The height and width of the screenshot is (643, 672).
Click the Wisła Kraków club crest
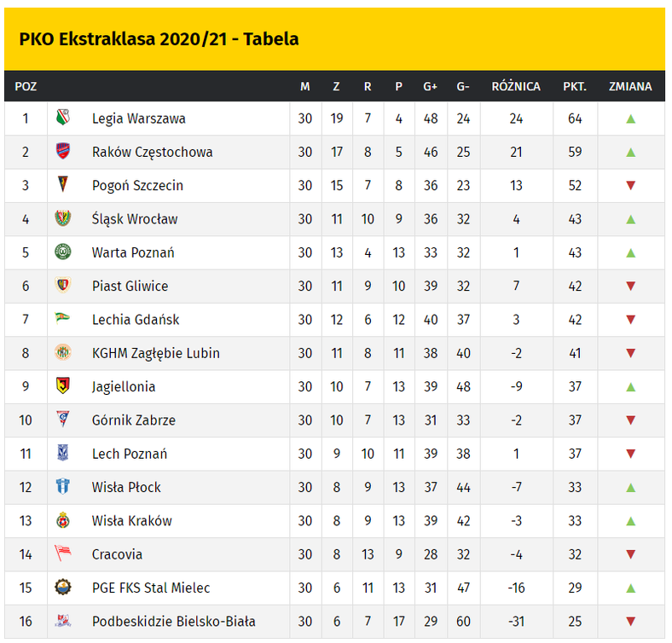62,520
